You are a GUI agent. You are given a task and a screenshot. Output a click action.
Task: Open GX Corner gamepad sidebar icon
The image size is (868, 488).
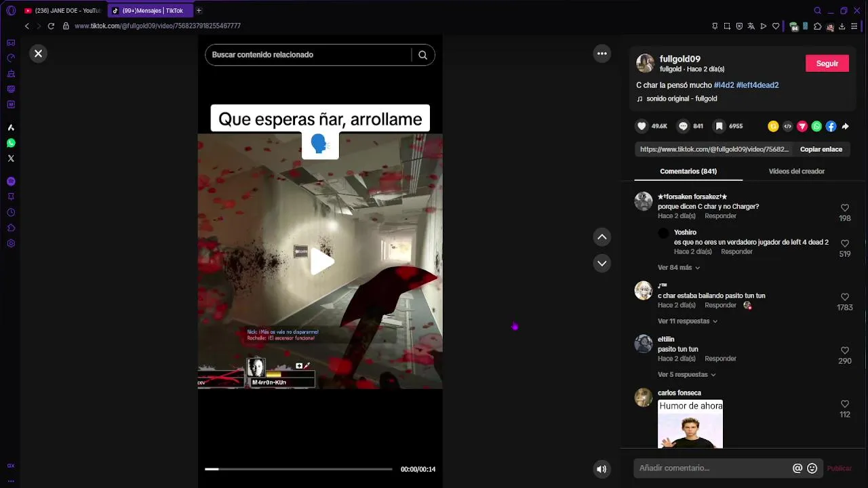[x=11, y=43]
